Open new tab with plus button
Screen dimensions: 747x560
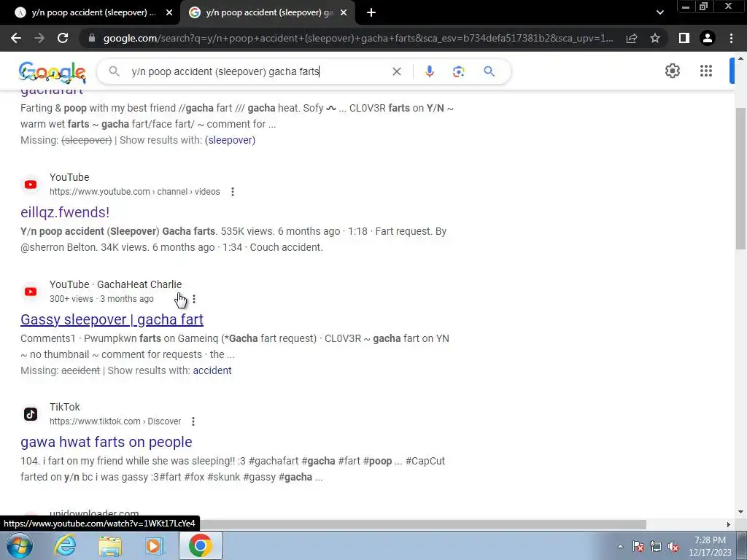(371, 13)
